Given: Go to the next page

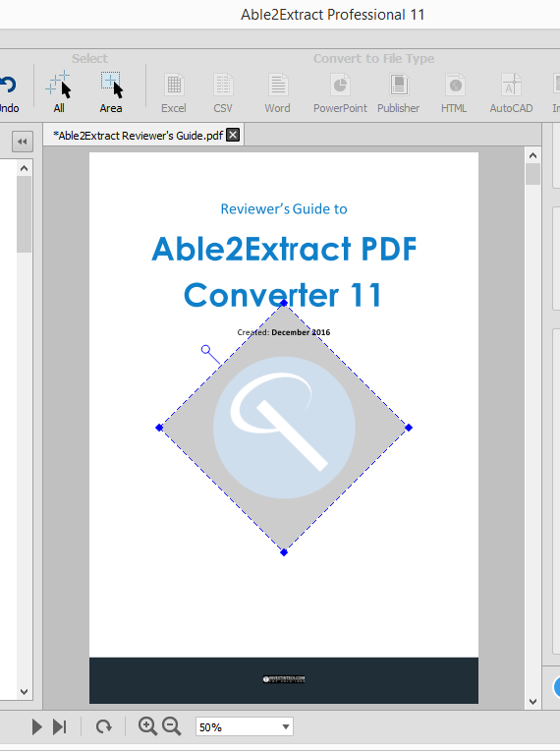Looking at the screenshot, I should pos(36,726).
